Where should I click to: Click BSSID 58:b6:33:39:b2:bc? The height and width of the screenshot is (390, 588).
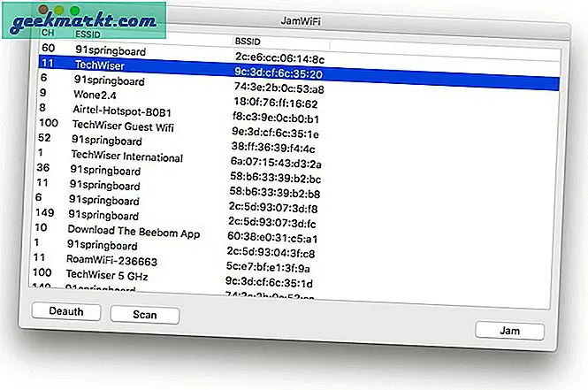[x=275, y=178]
